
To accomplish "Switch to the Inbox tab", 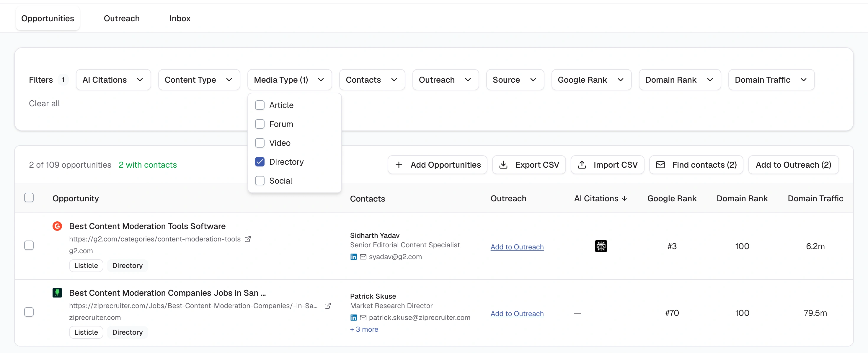I will 180,18.
